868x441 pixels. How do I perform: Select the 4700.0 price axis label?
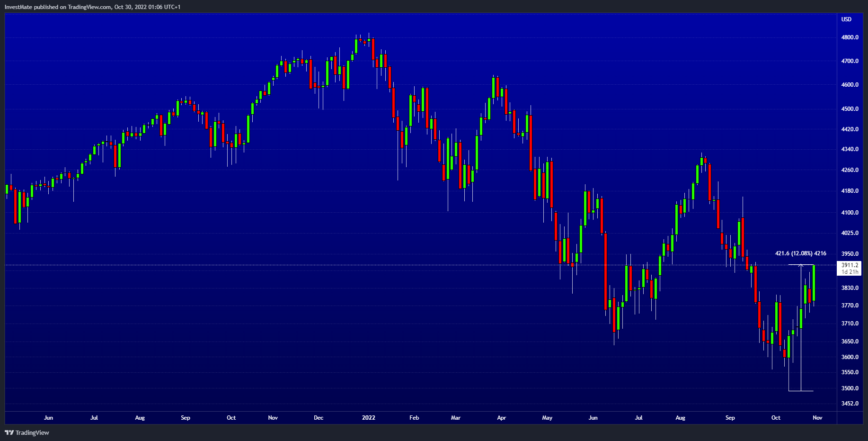(x=850, y=61)
